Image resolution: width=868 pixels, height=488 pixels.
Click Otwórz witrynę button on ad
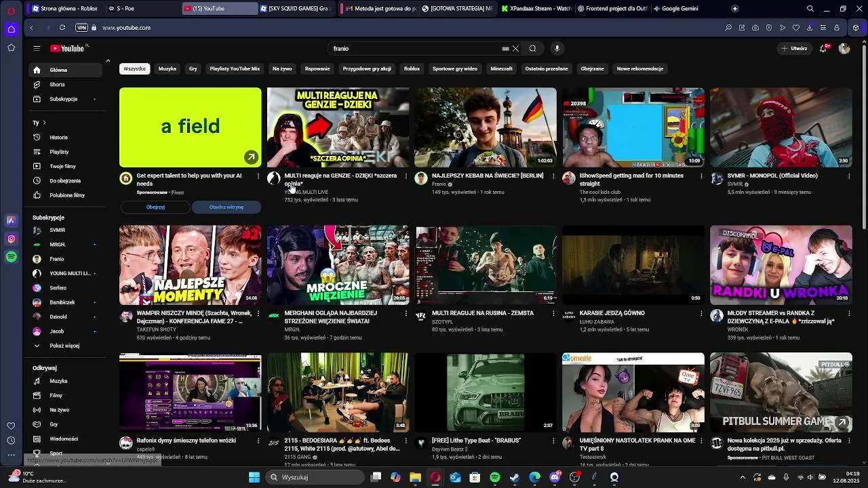(x=226, y=207)
